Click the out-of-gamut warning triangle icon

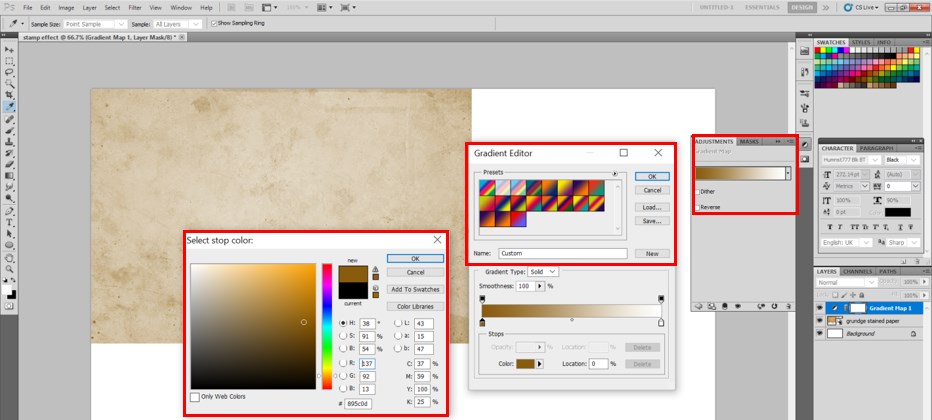[x=375, y=269]
